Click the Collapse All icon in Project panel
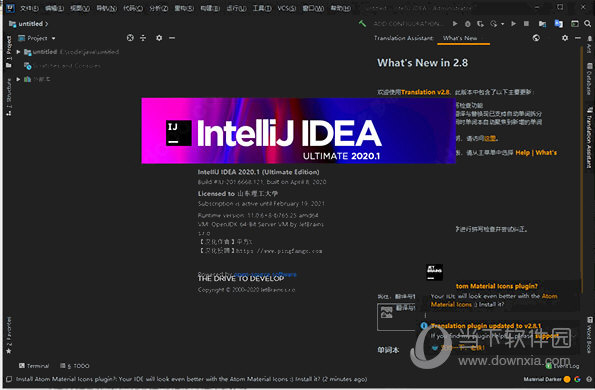The width and height of the screenshot is (595, 390). click(x=143, y=38)
